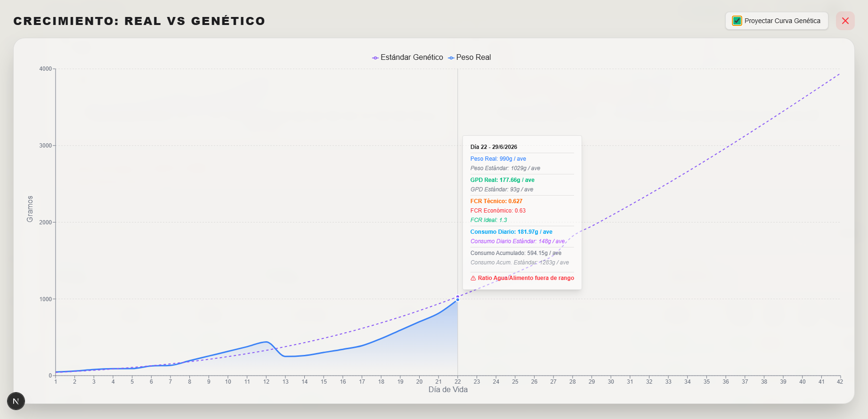Click 'FCR Técnico: 0.627' value

[496, 201]
